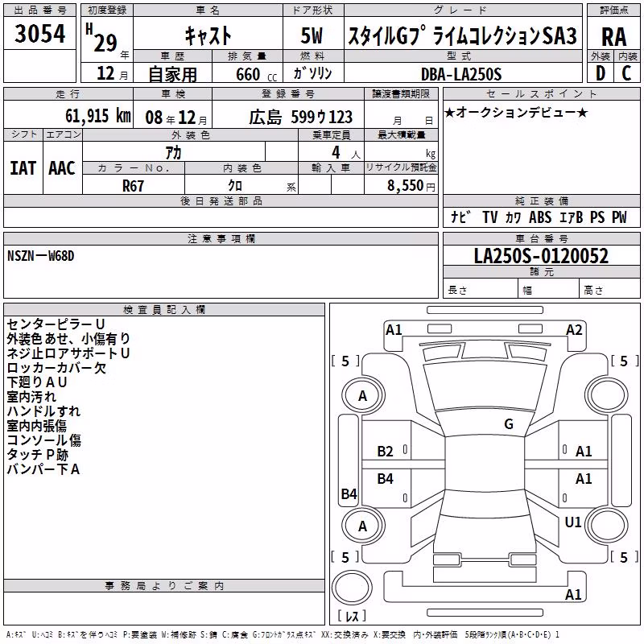Select fuel type "ガソリン"
The image size is (644, 644).
tap(312, 73)
